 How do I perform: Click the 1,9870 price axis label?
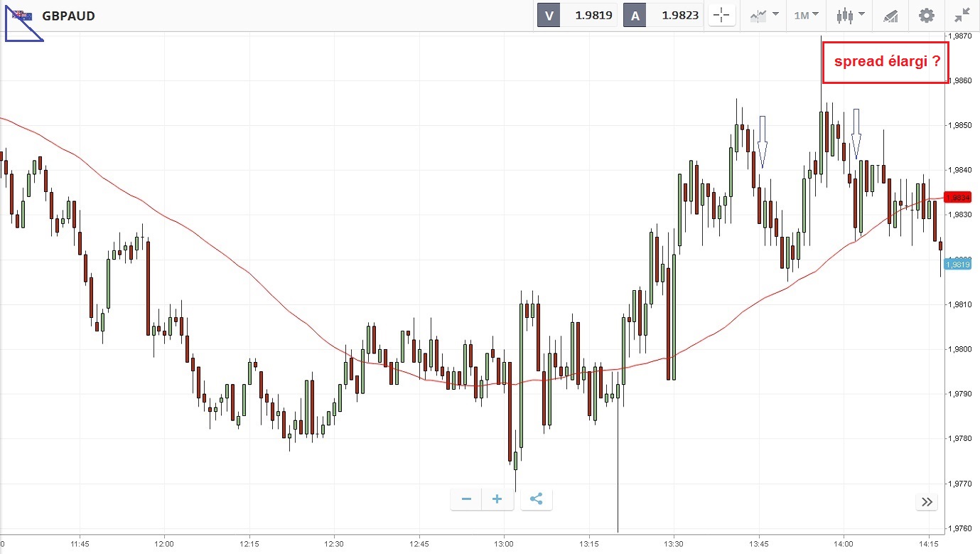pos(959,36)
